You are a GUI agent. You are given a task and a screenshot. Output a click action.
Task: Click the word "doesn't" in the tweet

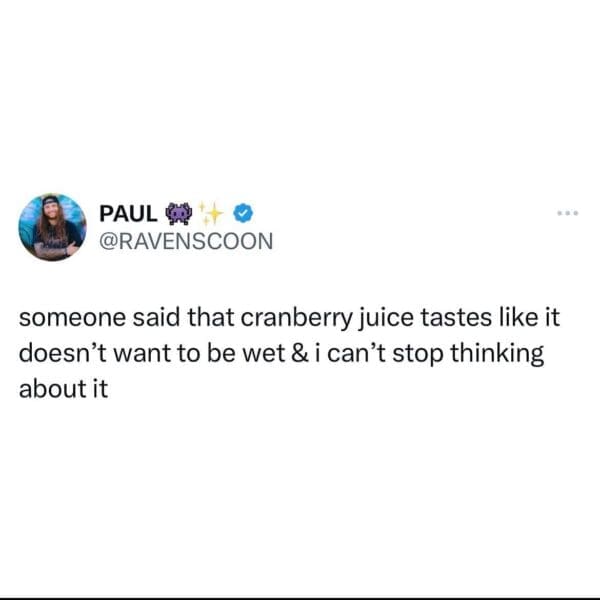[x=64, y=353]
